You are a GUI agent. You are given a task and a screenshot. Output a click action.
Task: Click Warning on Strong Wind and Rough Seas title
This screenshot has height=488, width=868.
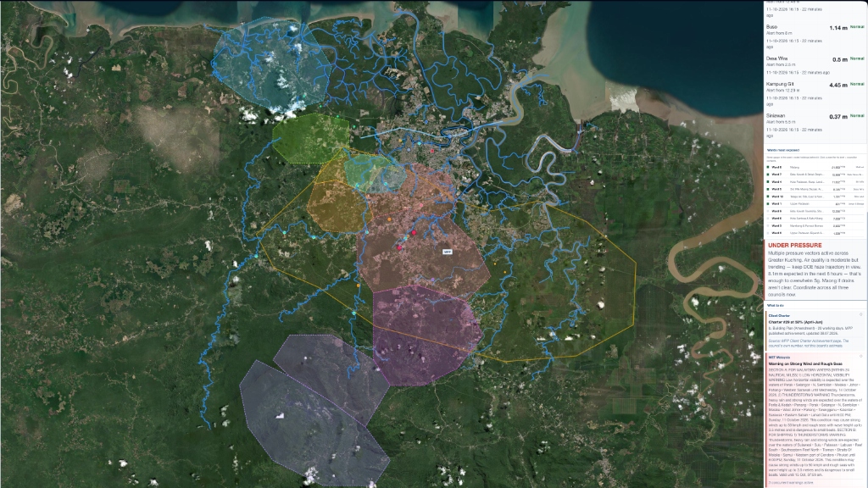pyautogui.click(x=805, y=363)
